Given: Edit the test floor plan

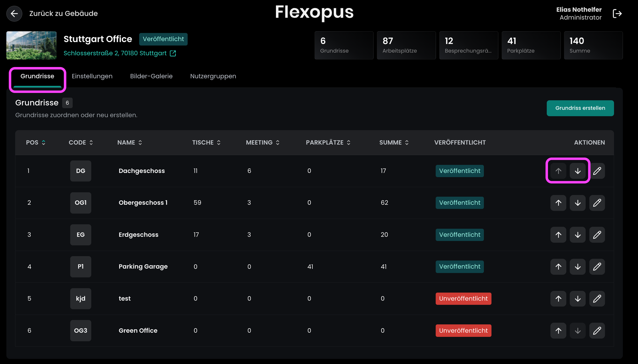Looking at the screenshot, I should 597,299.
